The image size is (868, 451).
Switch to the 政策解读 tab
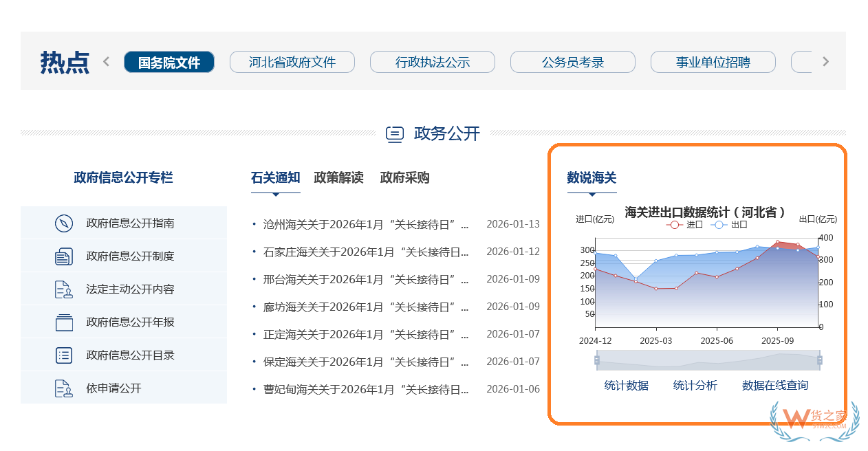(x=338, y=177)
